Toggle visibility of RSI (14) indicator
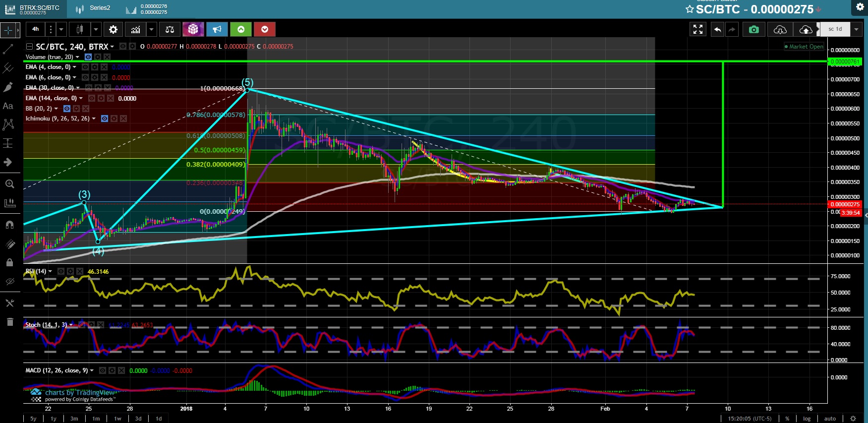The width and height of the screenshot is (868, 423). pyautogui.click(x=61, y=271)
